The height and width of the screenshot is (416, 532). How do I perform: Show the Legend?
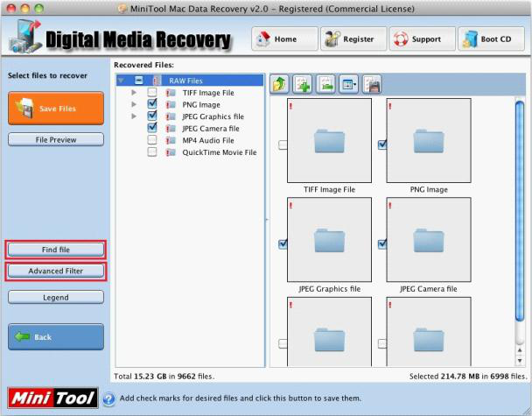click(56, 298)
